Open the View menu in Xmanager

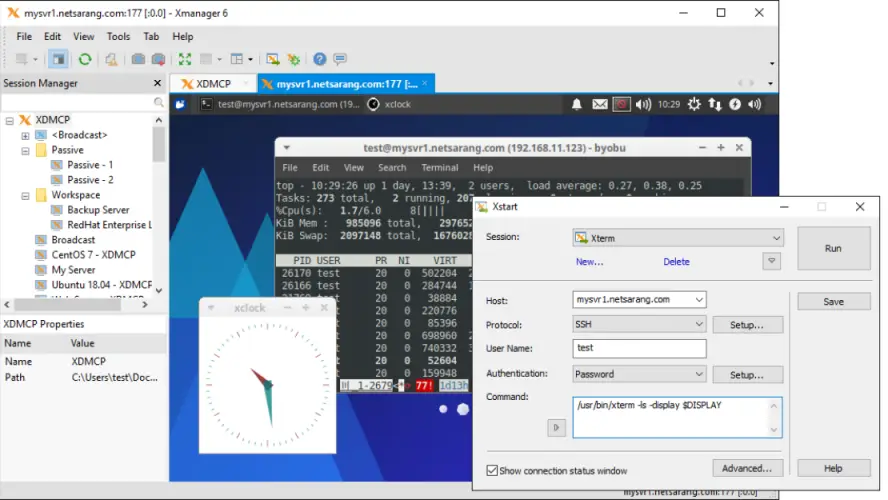coord(83,36)
